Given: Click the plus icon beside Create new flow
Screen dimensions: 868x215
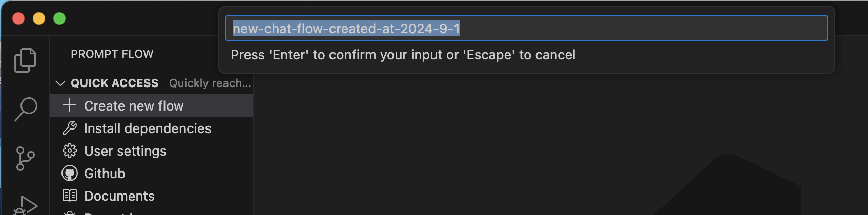Looking at the screenshot, I should (69, 105).
